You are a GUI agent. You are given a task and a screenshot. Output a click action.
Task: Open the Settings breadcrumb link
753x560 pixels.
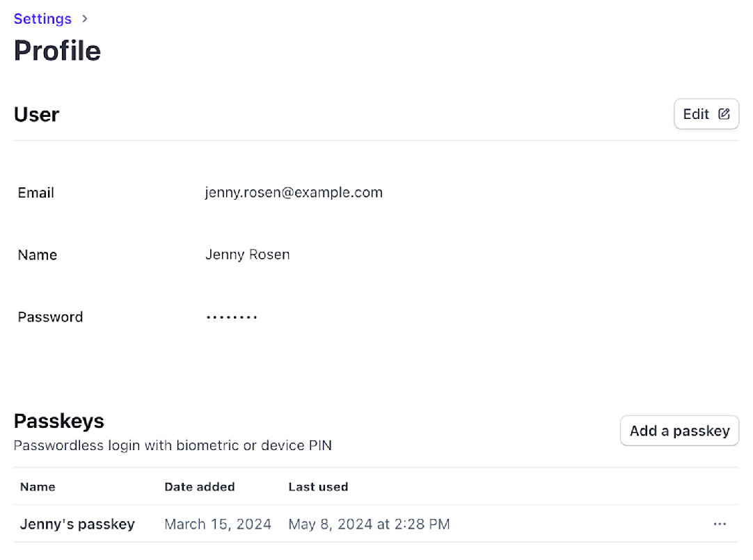point(42,19)
